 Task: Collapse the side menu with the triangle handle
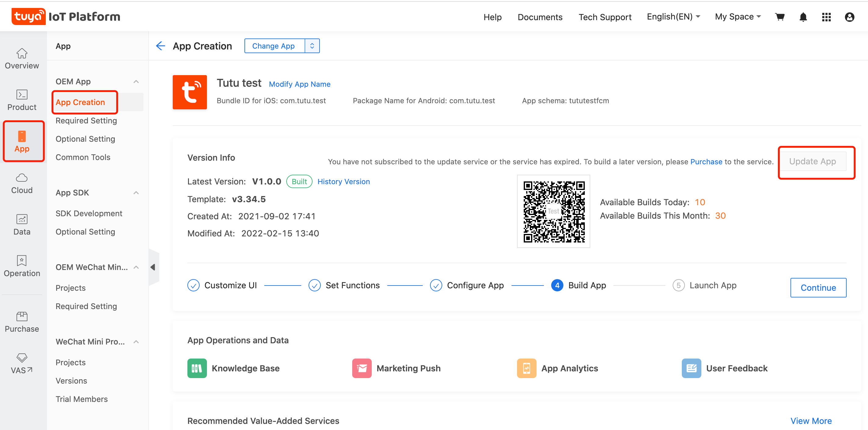(153, 267)
